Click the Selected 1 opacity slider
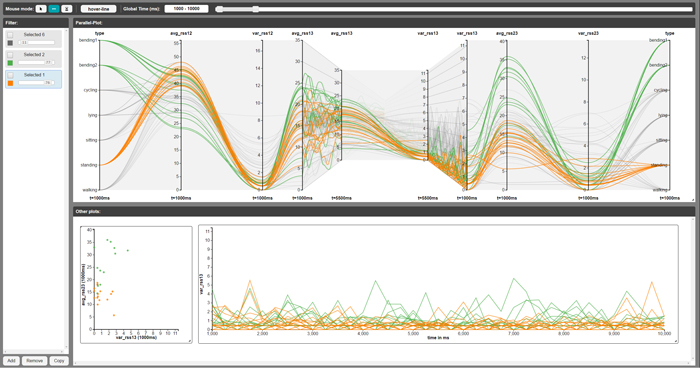The width and height of the screenshot is (700, 368). pyautogui.click(x=36, y=83)
